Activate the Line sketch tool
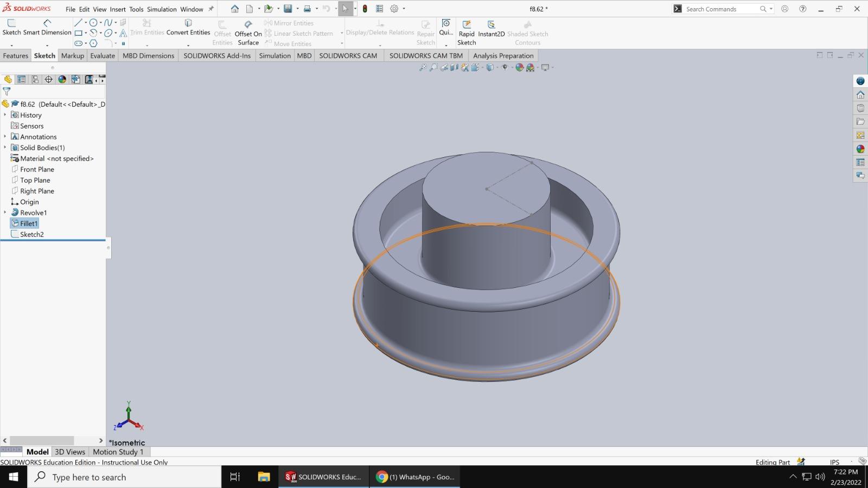Viewport: 868px width, 488px height. (x=78, y=22)
